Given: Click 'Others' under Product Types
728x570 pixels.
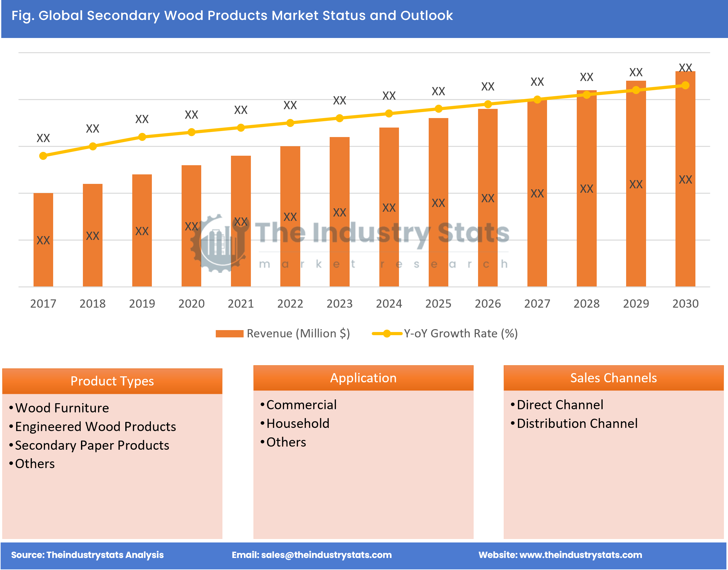Looking at the screenshot, I should pos(35,464).
